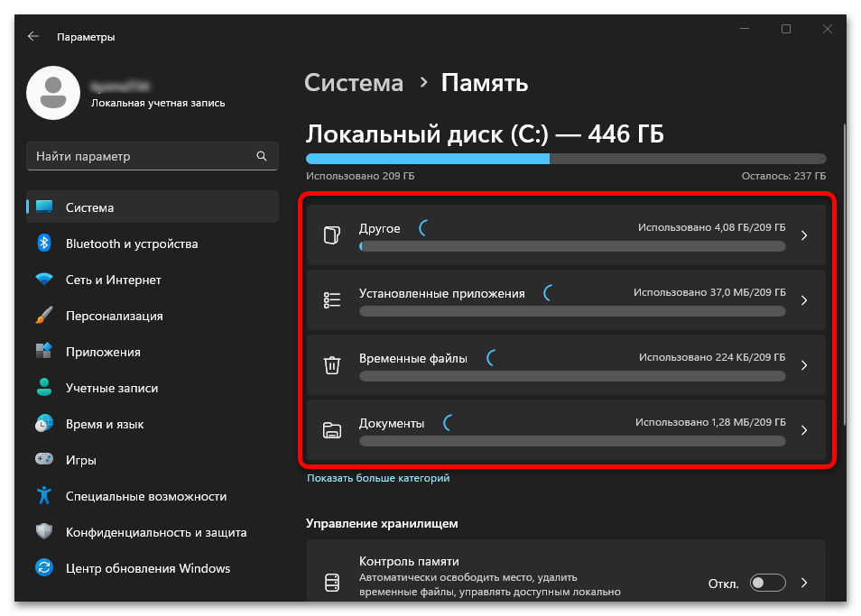Click the Конфиденциальность shield icon

click(44, 531)
